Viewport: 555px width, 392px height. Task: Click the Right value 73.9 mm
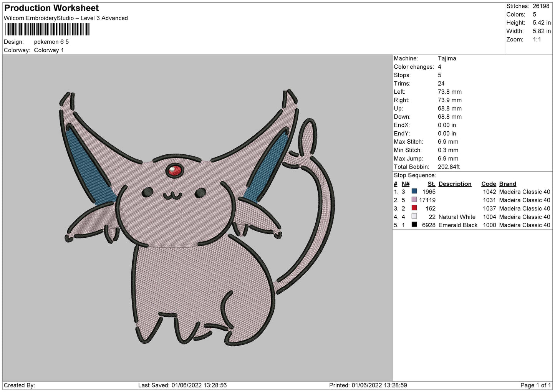click(x=449, y=100)
